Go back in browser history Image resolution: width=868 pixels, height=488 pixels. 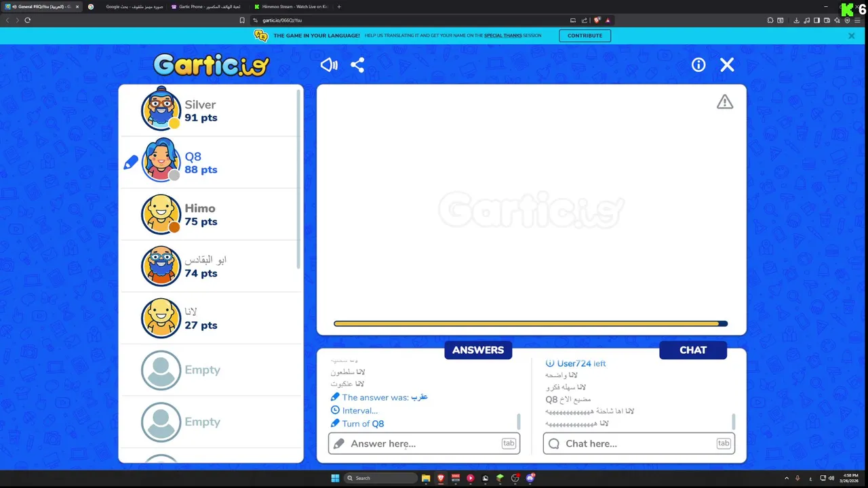click(x=7, y=20)
